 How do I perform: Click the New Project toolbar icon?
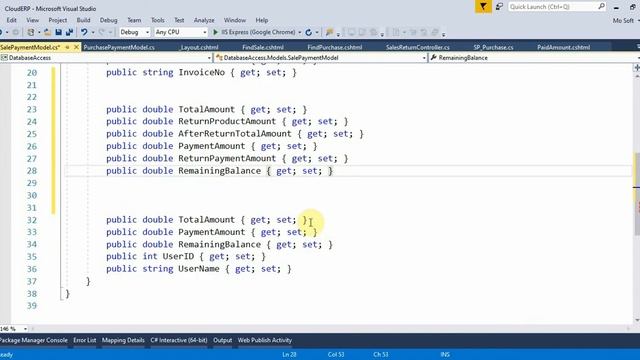(x=31, y=32)
